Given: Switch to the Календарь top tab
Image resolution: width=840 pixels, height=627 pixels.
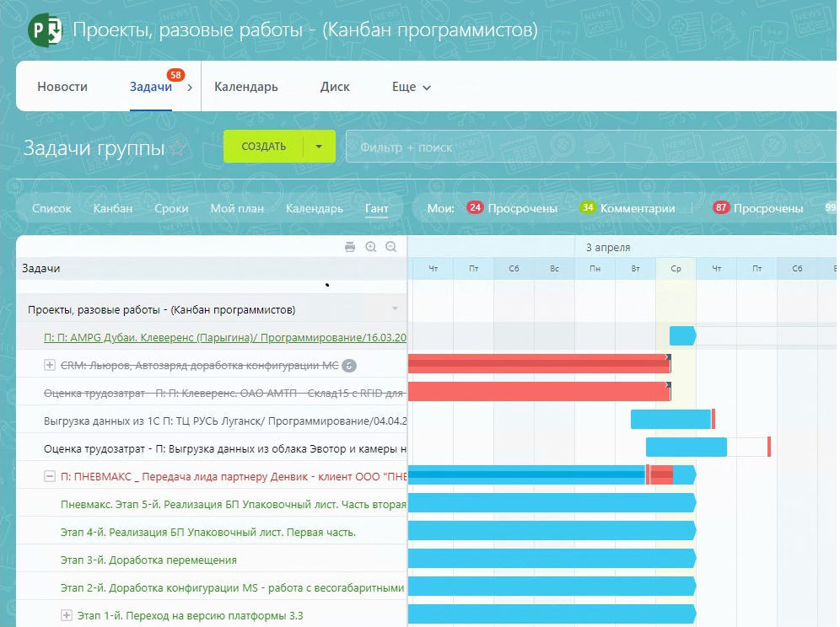Looking at the screenshot, I should [246, 87].
